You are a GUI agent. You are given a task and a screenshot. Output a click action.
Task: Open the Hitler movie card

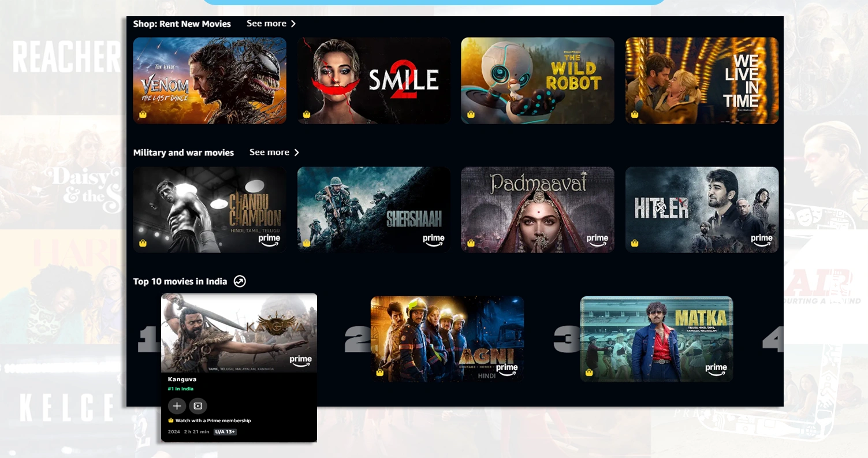click(702, 209)
